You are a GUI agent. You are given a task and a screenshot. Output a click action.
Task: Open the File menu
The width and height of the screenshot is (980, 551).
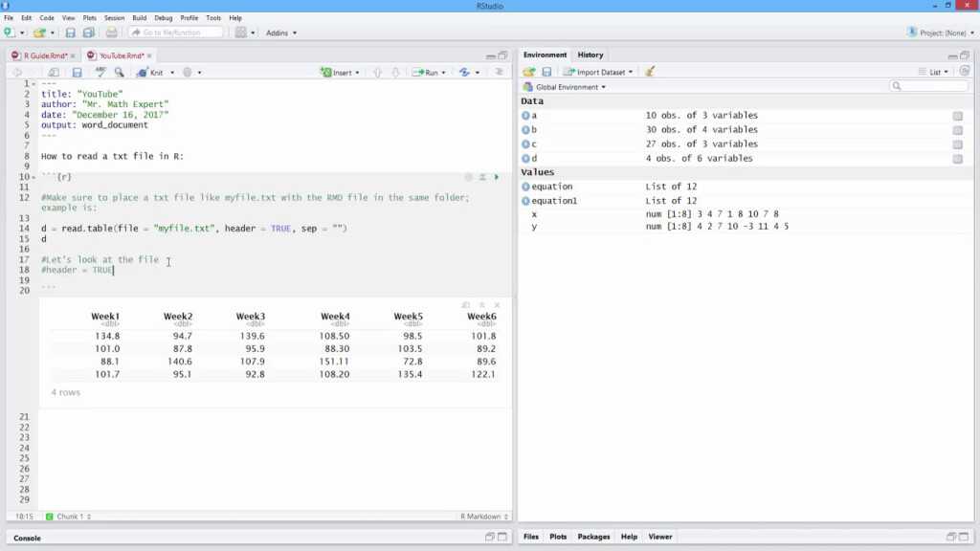pos(9,18)
